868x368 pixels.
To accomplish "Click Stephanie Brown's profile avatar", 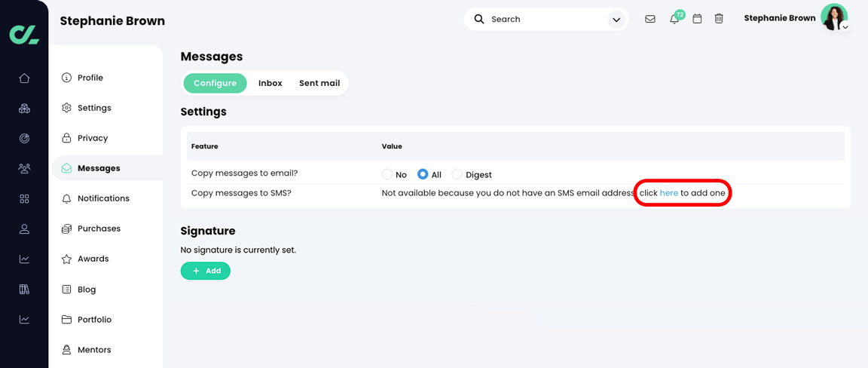I will pyautogui.click(x=833, y=17).
